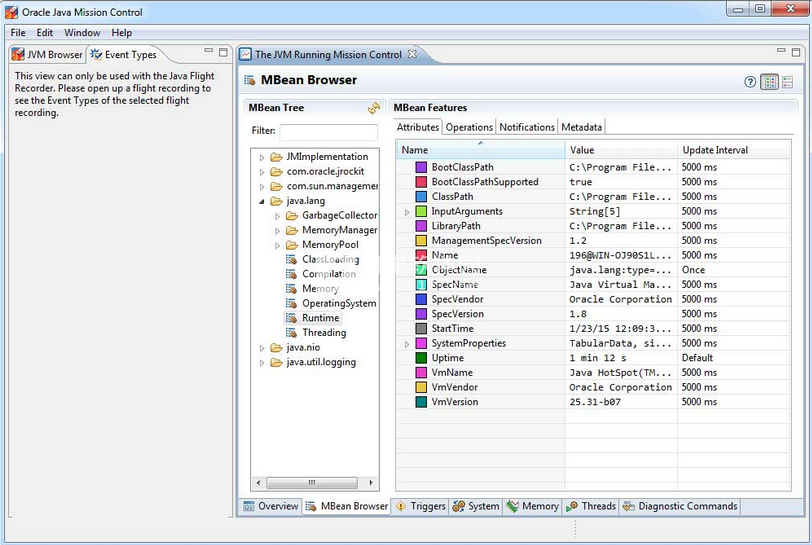Click the tree horizontal scrollbar thumb

[x=312, y=483]
